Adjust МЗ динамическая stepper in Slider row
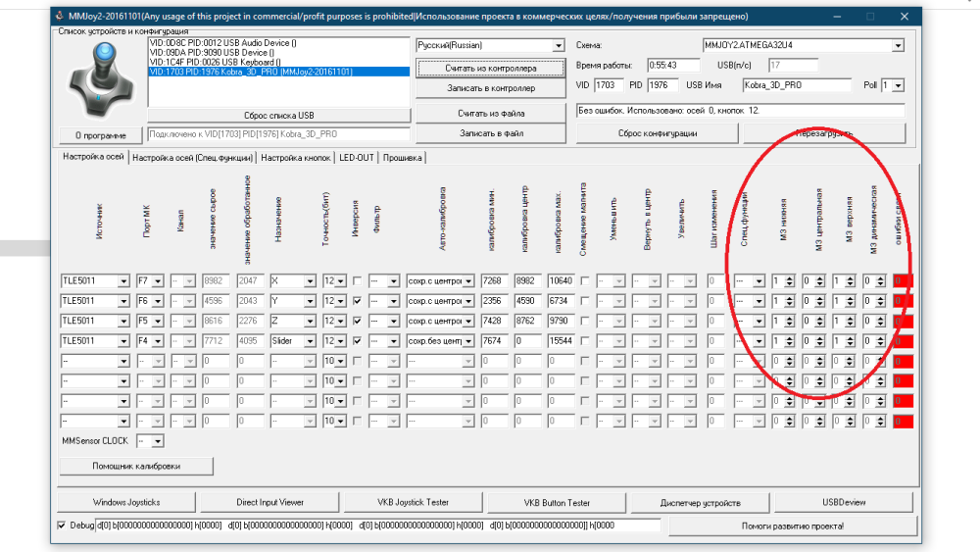 (881, 341)
